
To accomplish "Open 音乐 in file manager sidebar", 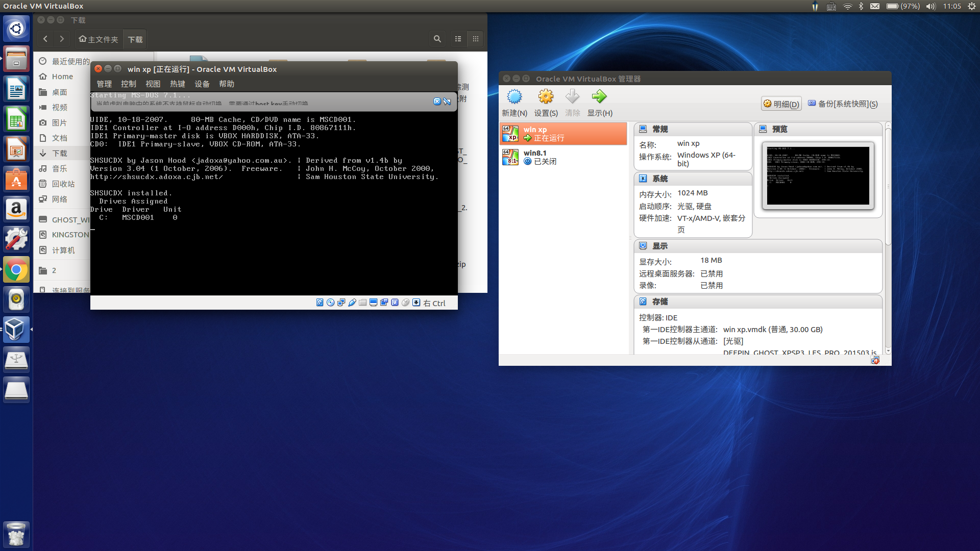I will [59, 168].
